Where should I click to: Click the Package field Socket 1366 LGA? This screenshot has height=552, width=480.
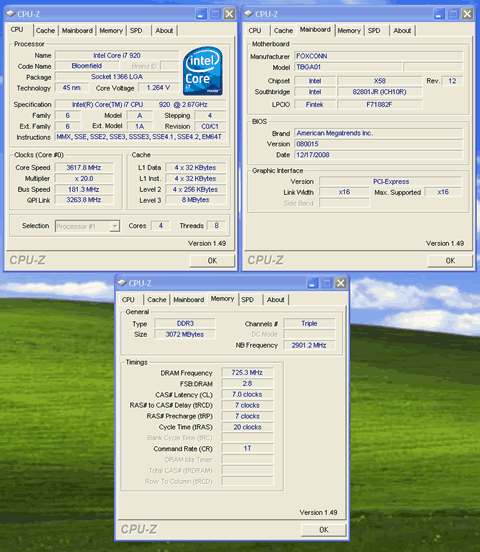(x=117, y=77)
